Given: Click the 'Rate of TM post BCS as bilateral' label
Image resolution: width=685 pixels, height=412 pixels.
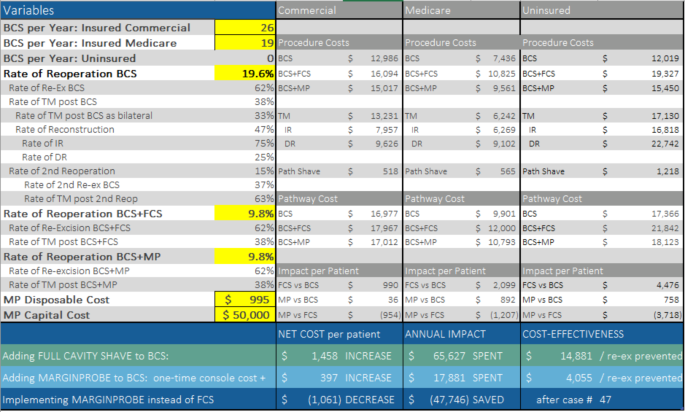Looking at the screenshot, I should tap(84, 116).
